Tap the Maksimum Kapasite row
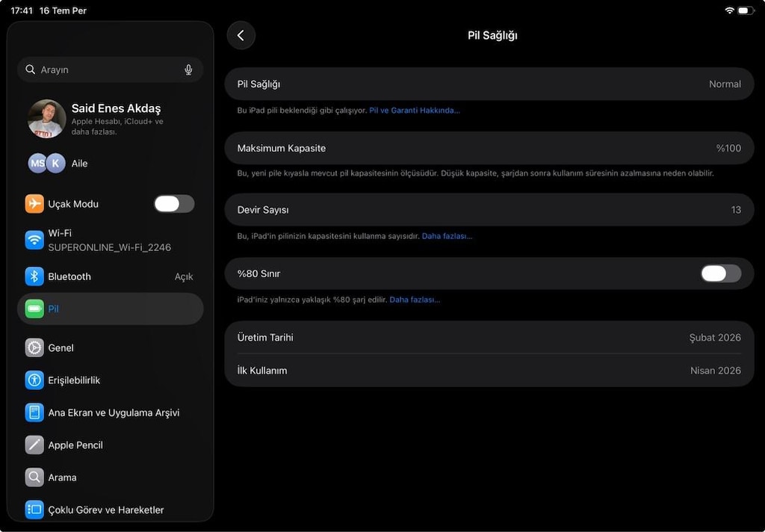The width and height of the screenshot is (765, 532). pos(489,148)
